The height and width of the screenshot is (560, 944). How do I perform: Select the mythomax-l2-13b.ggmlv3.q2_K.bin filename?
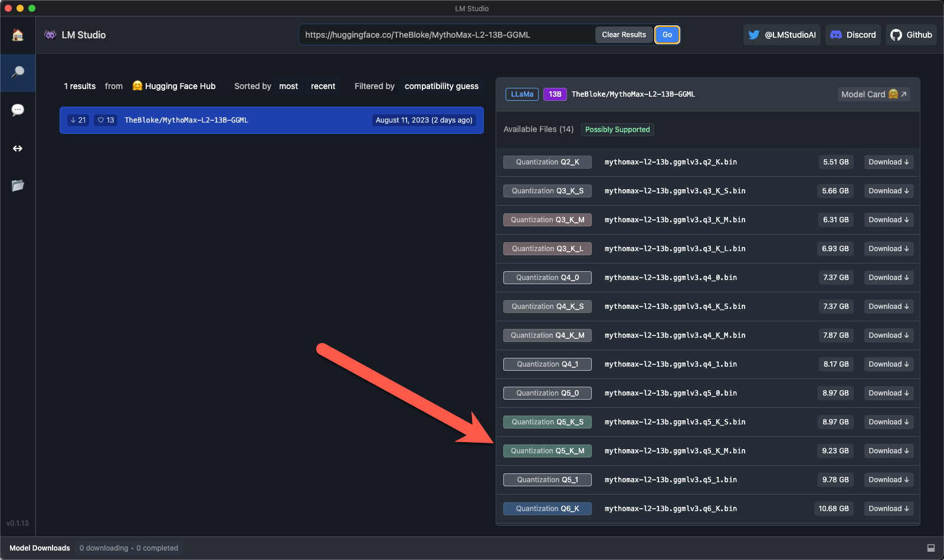click(x=671, y=162)
